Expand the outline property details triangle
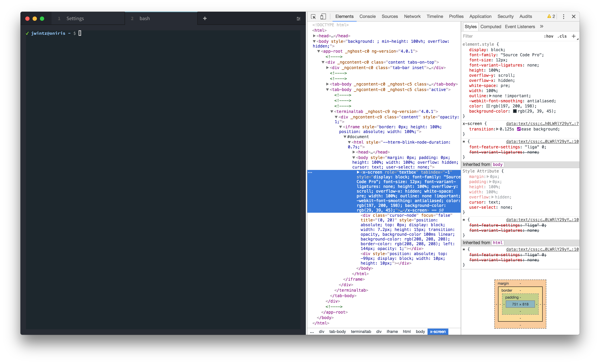The image size is (600, 364). point(490,96)
